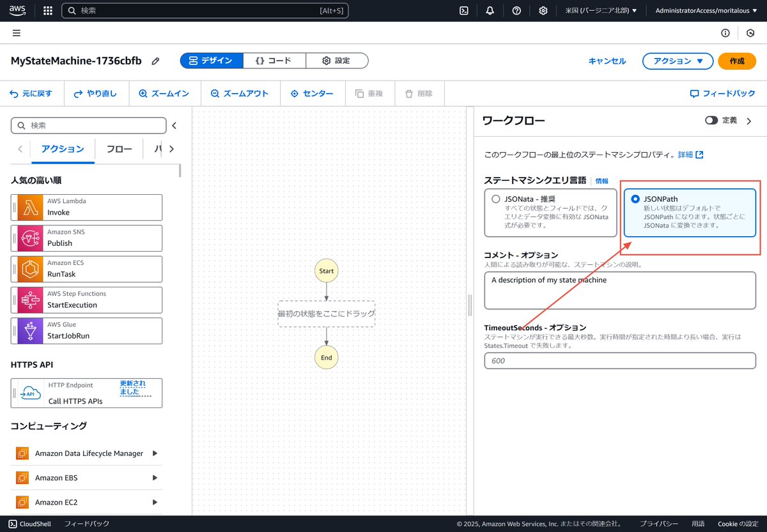The width and height of the screenshot is (767, 532).
Task: Select the JSONata query language option
Action: [550, 212]
